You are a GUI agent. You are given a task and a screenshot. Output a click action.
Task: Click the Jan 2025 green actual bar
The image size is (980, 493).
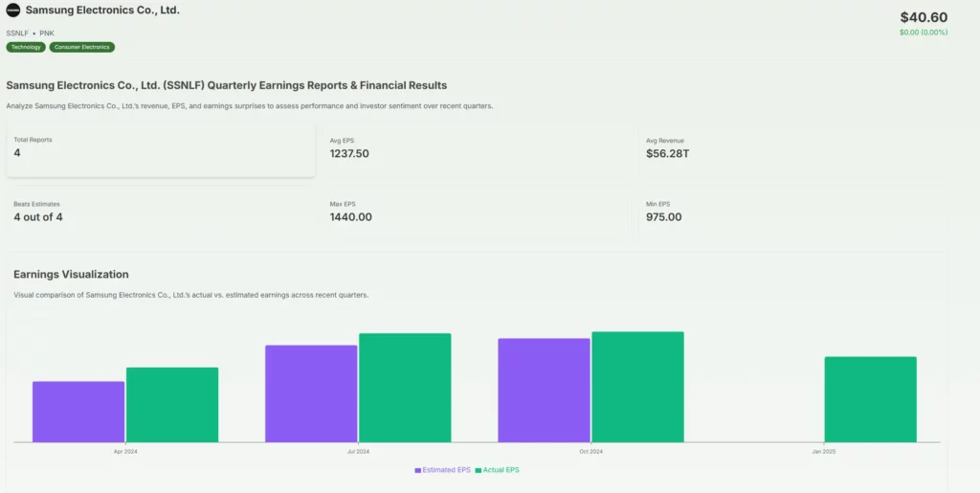coord(870,399)
